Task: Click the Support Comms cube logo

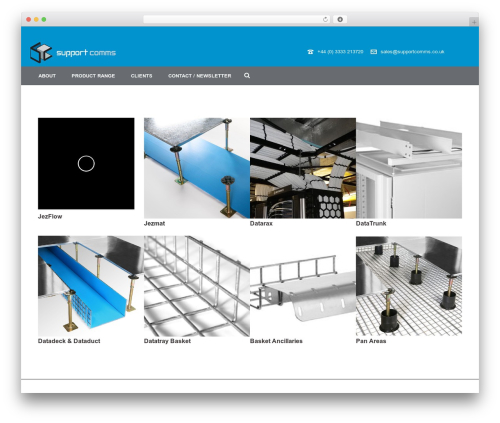Action: click(41, 52)
